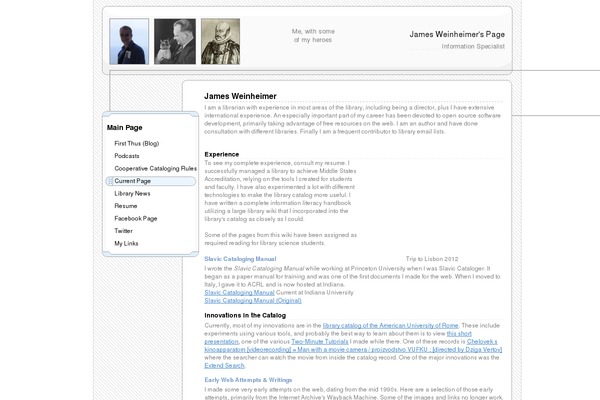Click the Information Specialist subtitle
This screenshot has height=400, width=600.
coord(473,46)
